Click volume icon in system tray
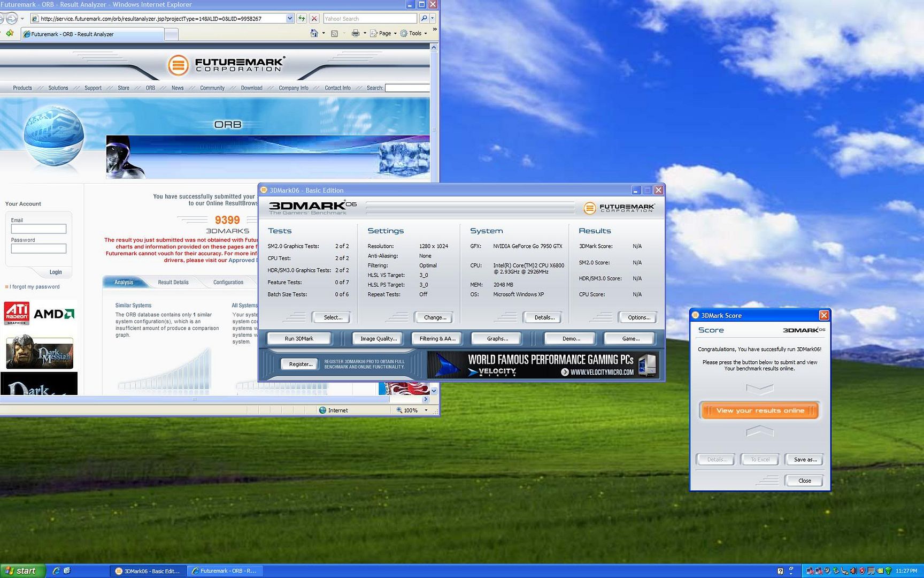 pos(854,571)
